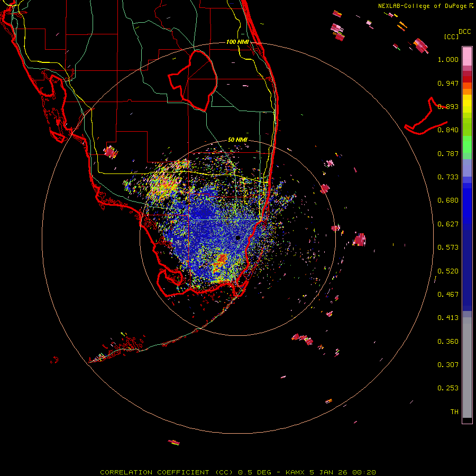Click the 0.413 scale label
476x476 pixels.
448,318
